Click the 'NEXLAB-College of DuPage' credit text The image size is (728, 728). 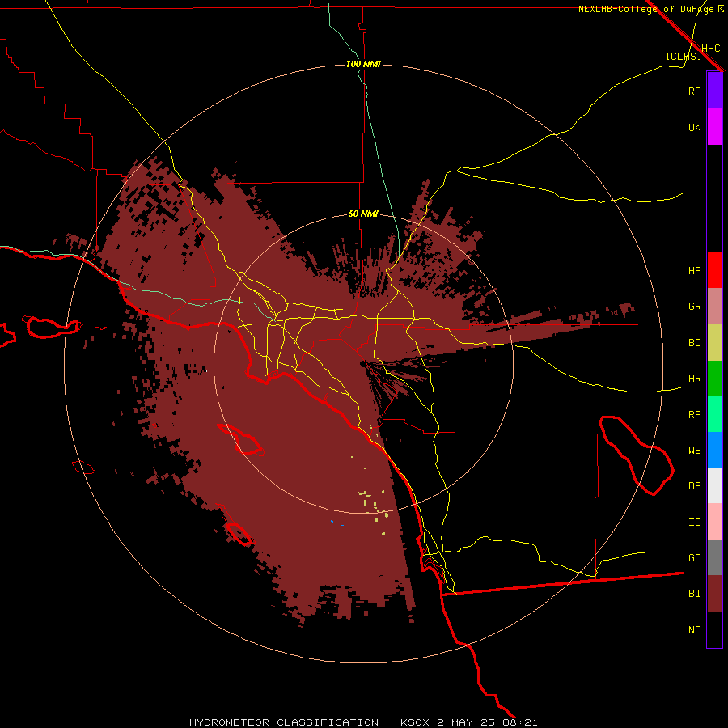click(x=645, y=9)
